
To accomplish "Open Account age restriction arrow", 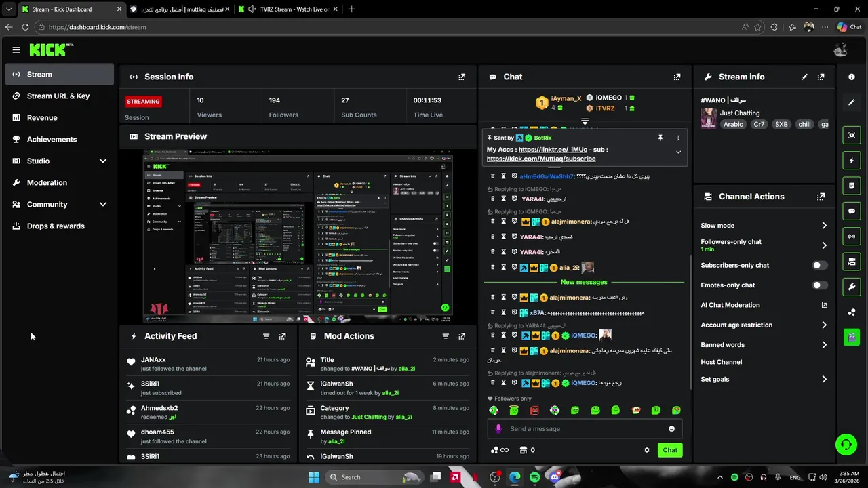I will coord(825,325).
